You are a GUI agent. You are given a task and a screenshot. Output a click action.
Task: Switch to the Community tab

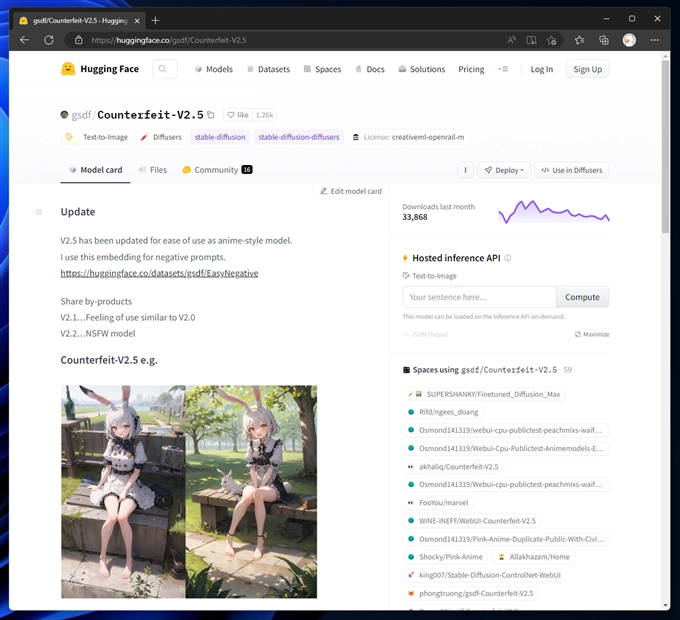217,170
